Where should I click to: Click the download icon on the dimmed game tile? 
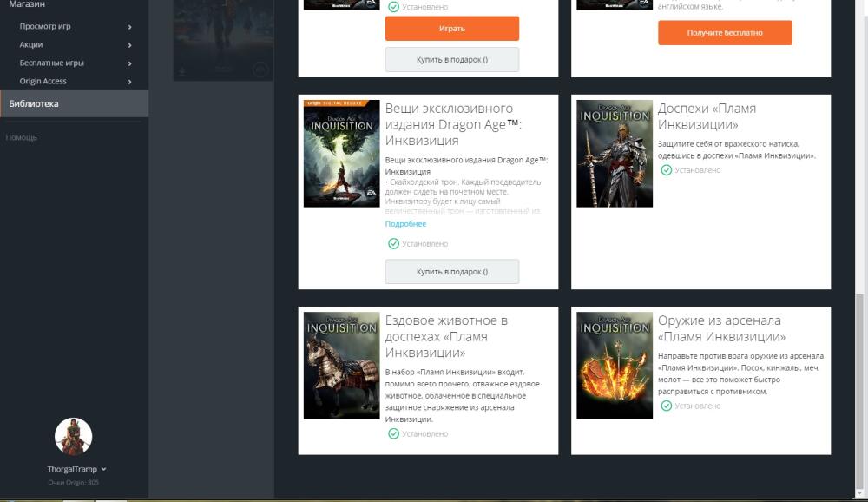tap(182, 71)
